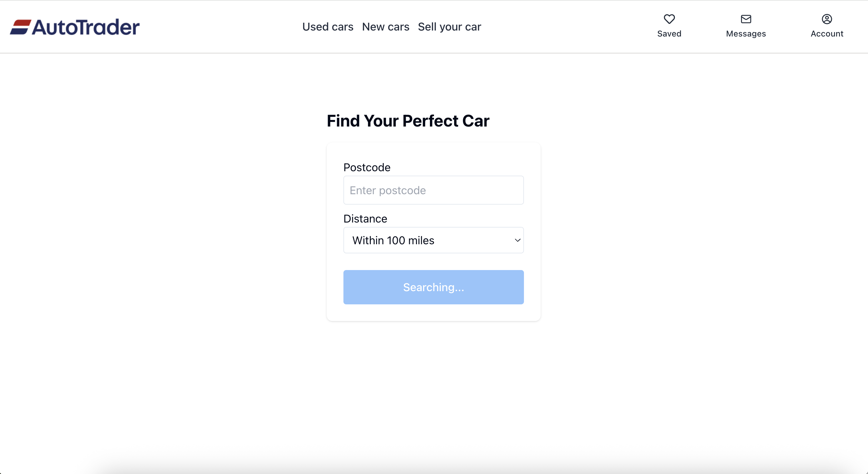Click the AutoTrader wordmark text
This screenshot has height=474, width=868.
pos(86,27)
